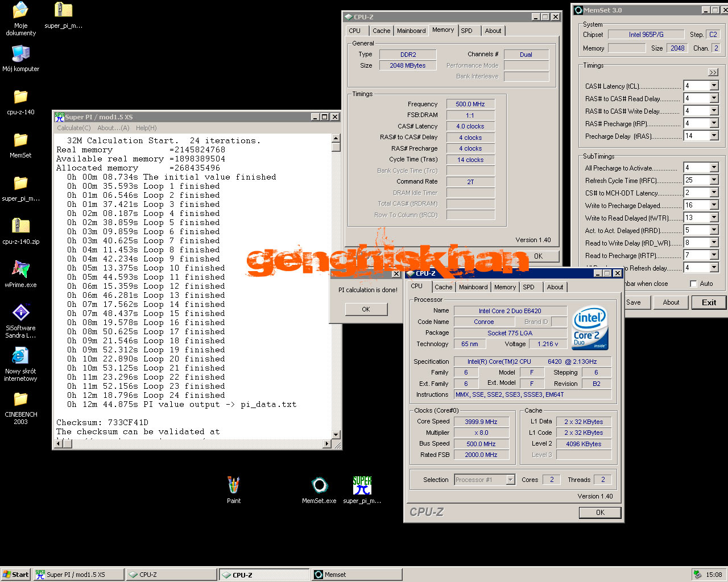This screenshot has width=728, height=582.
Task: Click the Checksum: 733CF41D line
Action: (x=102, y=422)
